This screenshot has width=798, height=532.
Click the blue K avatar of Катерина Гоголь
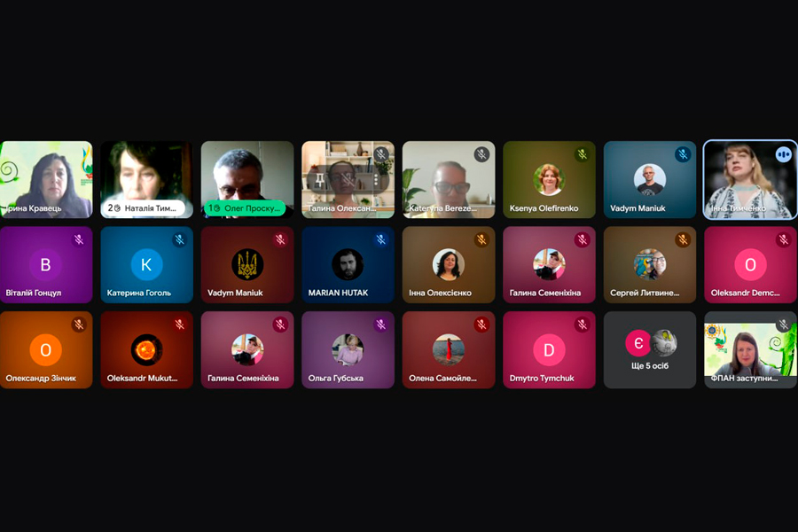pos(146,265)
